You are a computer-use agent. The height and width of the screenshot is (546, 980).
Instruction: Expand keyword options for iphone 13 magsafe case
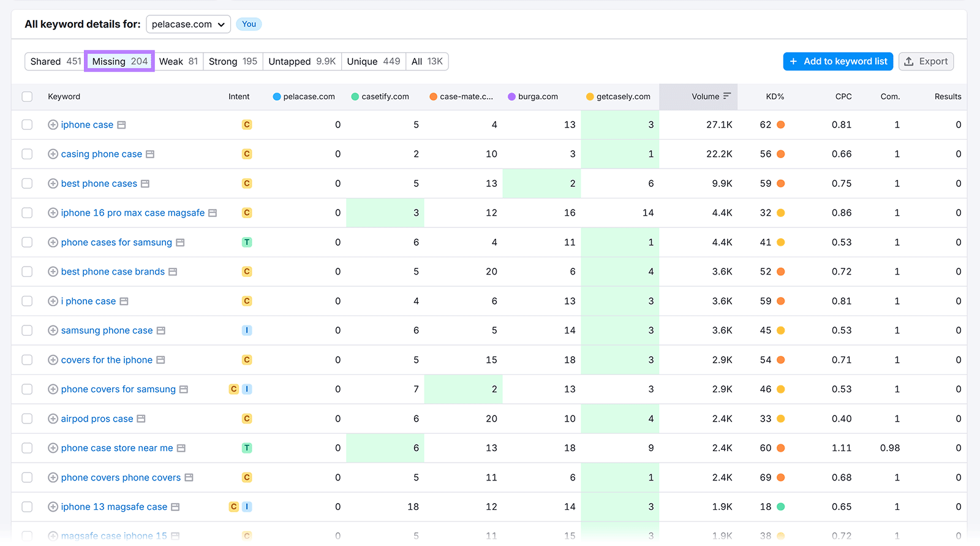click(53, 507)
